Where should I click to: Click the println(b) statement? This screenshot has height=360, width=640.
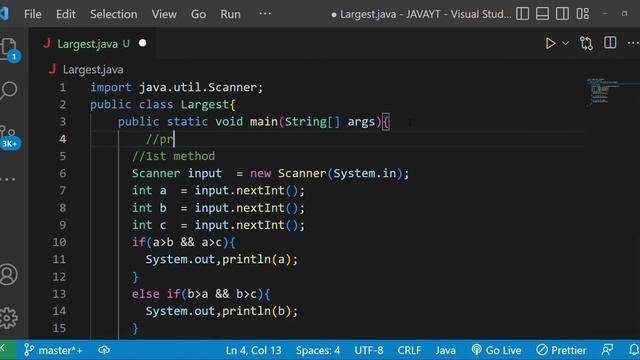point(222,311)
